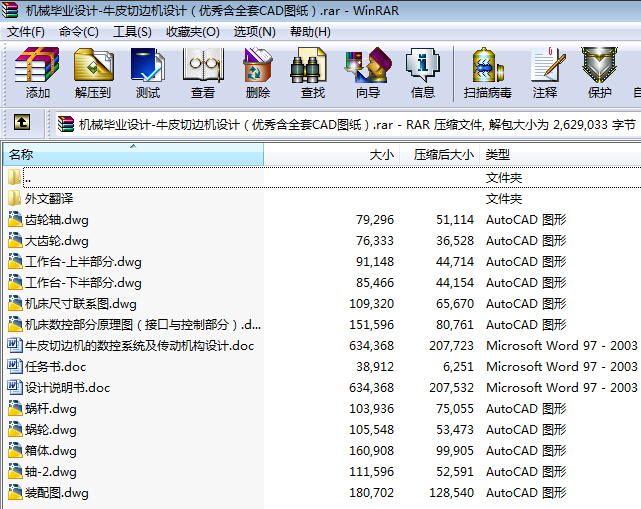641x509 pixels.
Task: Click the packed size value 207,532
Action: click(451, 388)
